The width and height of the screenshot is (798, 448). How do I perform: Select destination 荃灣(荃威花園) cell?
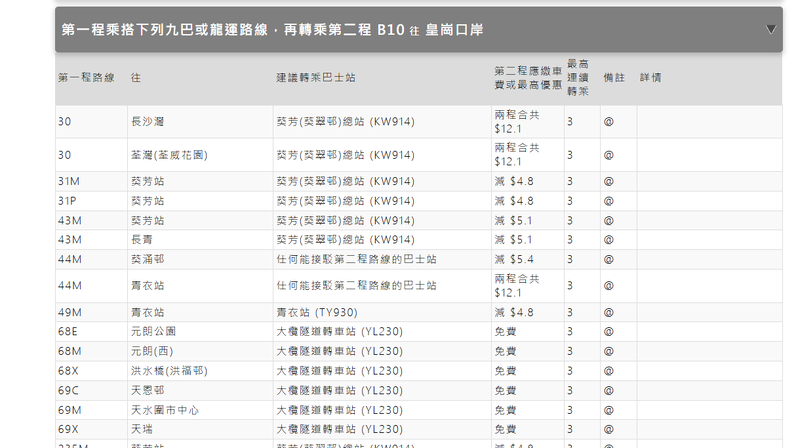169,155
